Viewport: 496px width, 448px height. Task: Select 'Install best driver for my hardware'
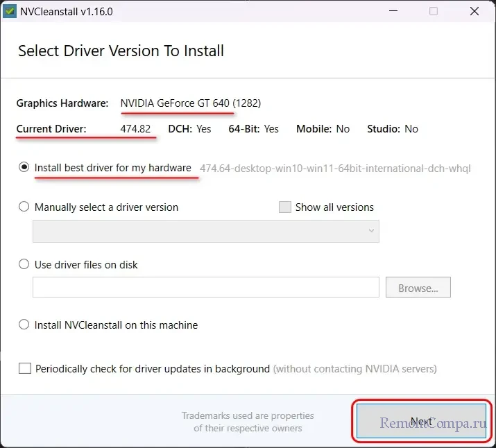tap(25, 168)
